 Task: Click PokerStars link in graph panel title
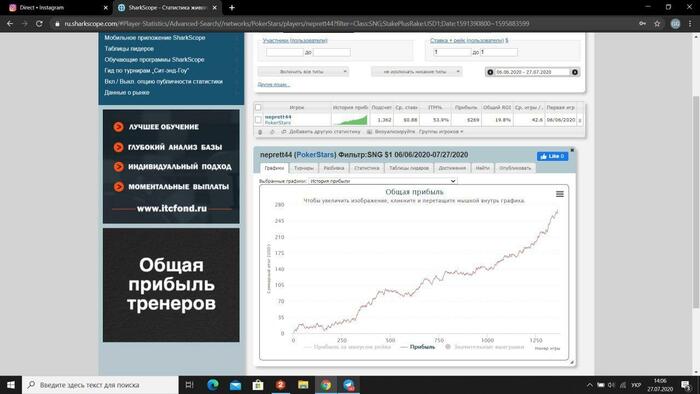click(315, 154)
